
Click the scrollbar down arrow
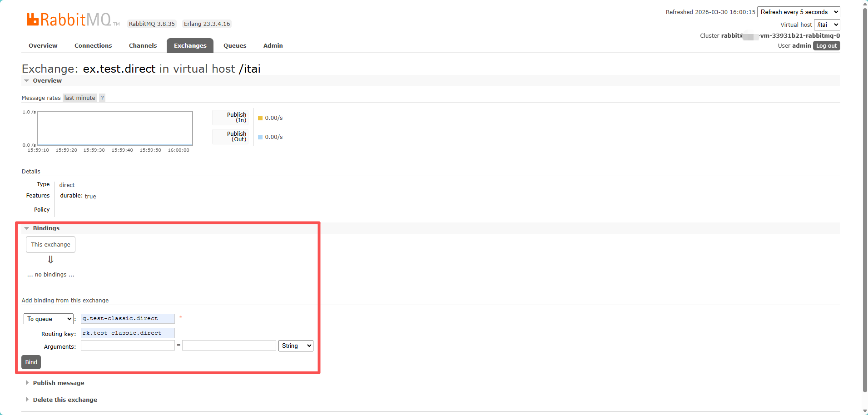(x=865, y=411)
